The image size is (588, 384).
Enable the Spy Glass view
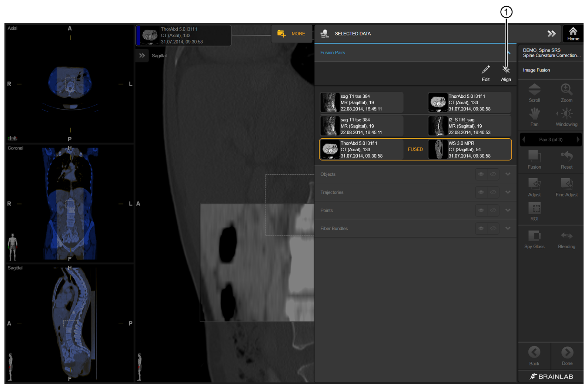[x=534, y=239]
